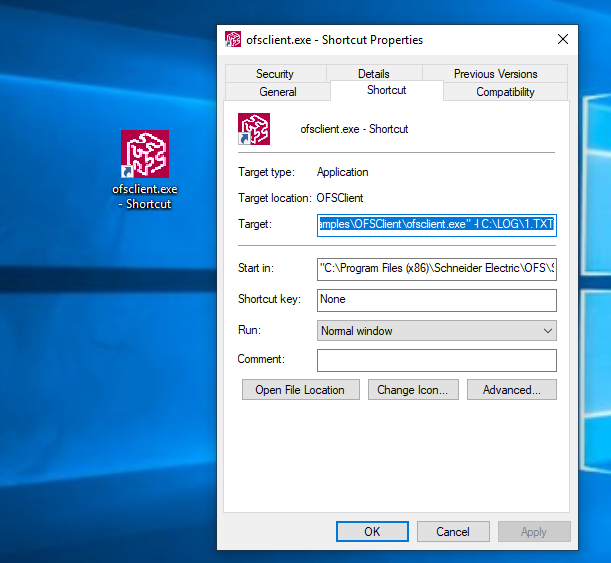611x563 pixels.
Task: Click the desktop label ofsclient.exe - Shortcut
Action: pos(145,196)
